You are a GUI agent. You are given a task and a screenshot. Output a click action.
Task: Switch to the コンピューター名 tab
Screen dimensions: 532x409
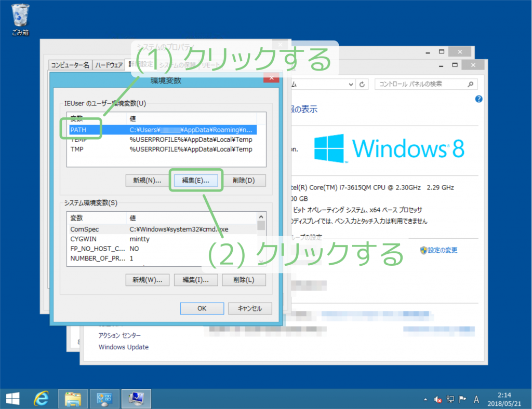pyautogui.click(x=70, y=65)
